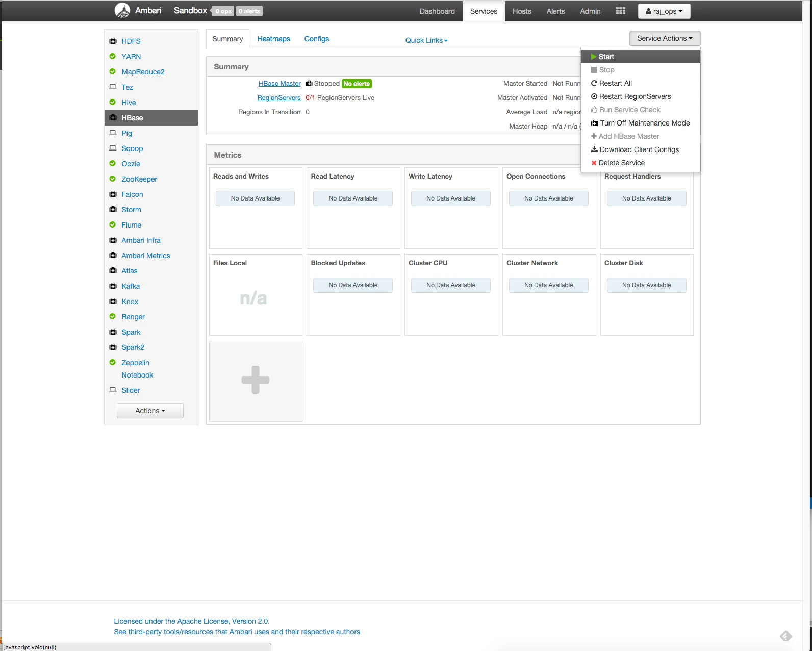Screen dimensions: 812x651
Task: Open the raj_ops user dropdown
Action: (x=664, y=11)
